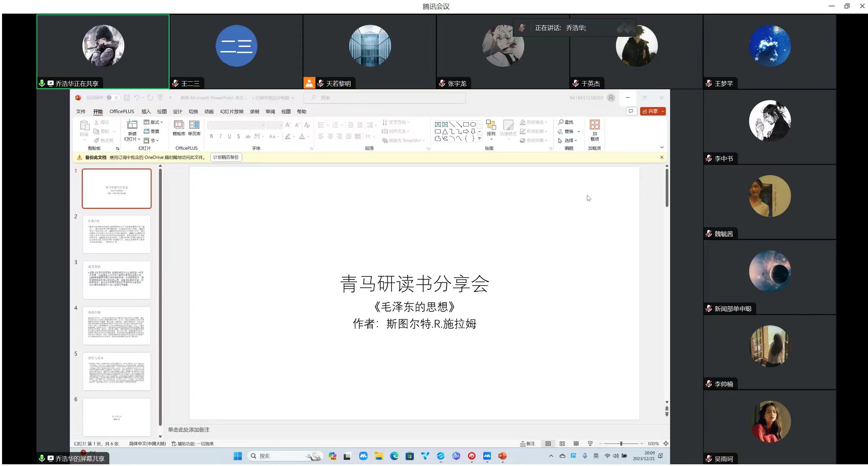
Task: Click the PowerPoint 搜索 search box
Action: [x=384, y=98]
